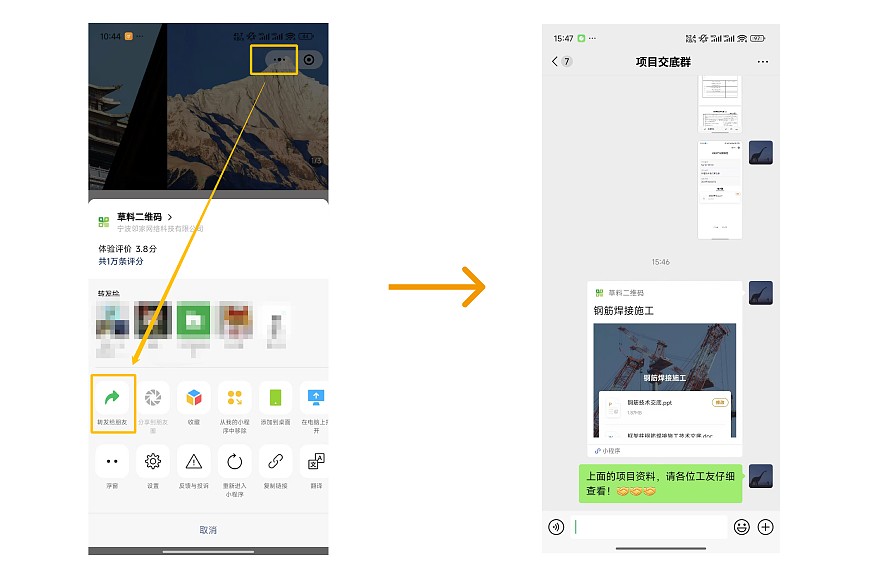Tap the green message 上面的项目资料 bubble
The width and height of the screenshot is (877, 578).
(661, 483)
